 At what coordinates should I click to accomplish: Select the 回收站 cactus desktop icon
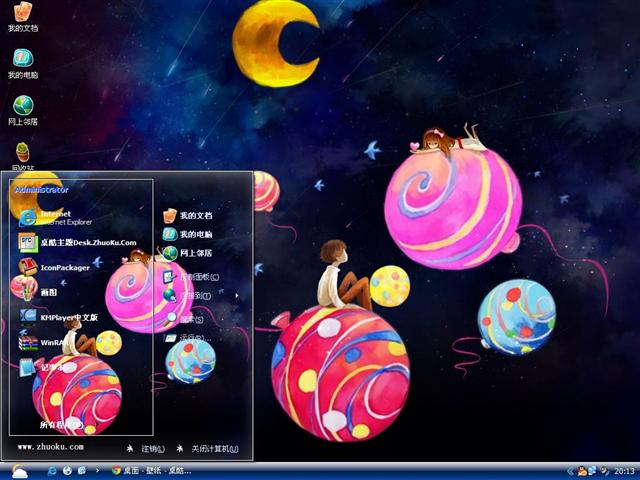[23, 156]
